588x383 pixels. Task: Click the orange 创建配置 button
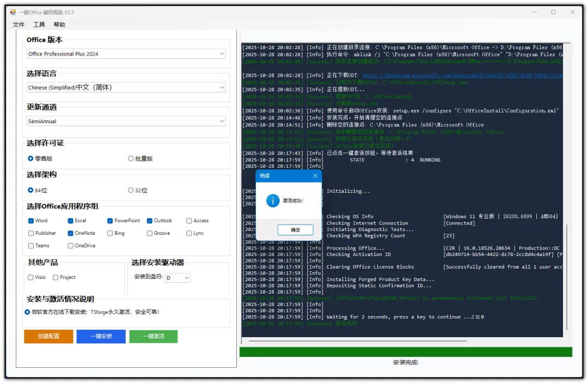(x=49, y=337)
